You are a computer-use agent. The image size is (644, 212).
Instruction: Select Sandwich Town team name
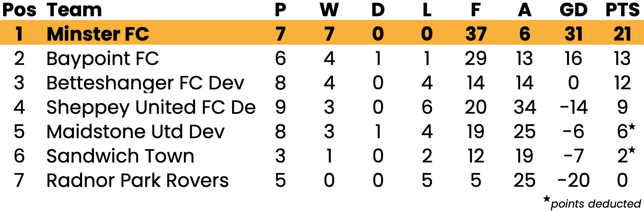[120, 156]
